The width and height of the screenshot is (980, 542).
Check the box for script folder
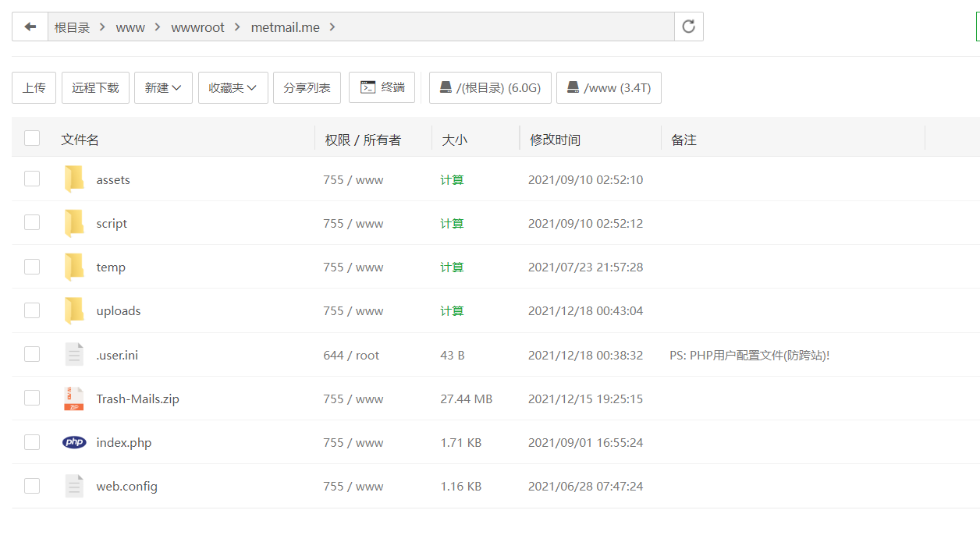tap(32, 223)
